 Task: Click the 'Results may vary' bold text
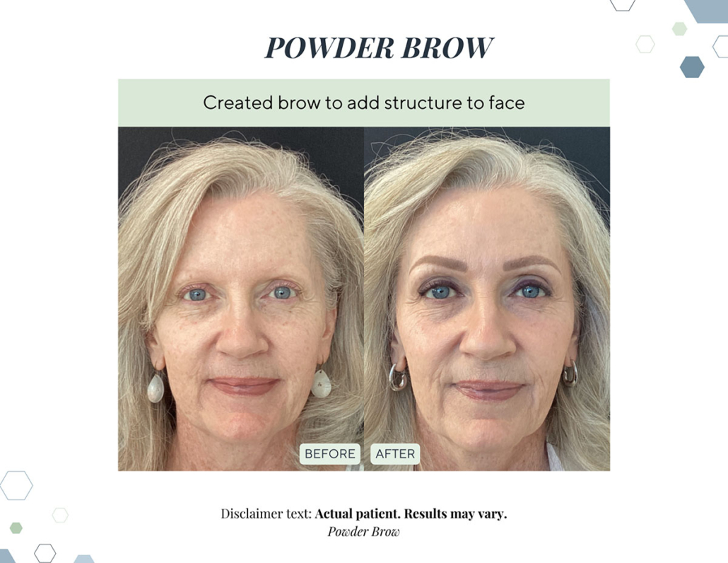(x=455, y=513)
